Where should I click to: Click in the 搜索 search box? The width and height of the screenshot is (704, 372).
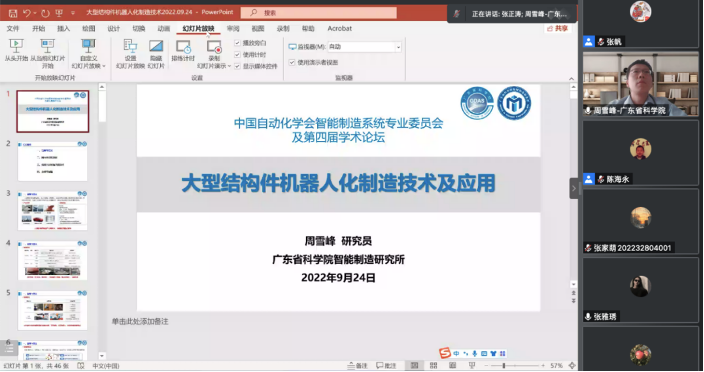coord(319,13)
